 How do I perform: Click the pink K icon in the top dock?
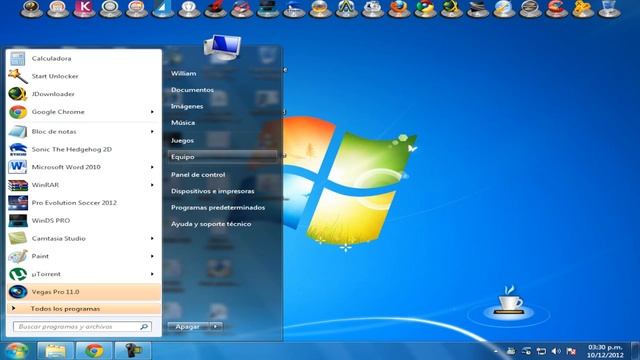click(x=84, y=8)
